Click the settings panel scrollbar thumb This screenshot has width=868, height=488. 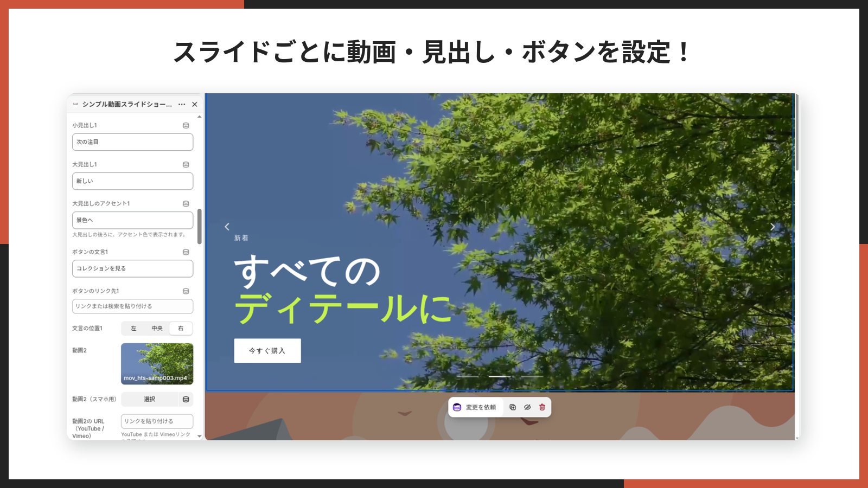[x=200, y=226]
